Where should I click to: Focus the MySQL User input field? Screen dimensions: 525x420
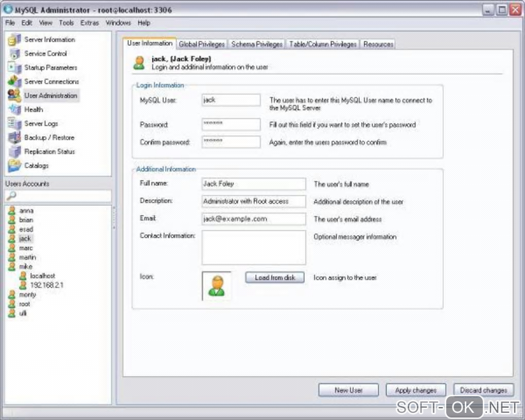point(231,100)
